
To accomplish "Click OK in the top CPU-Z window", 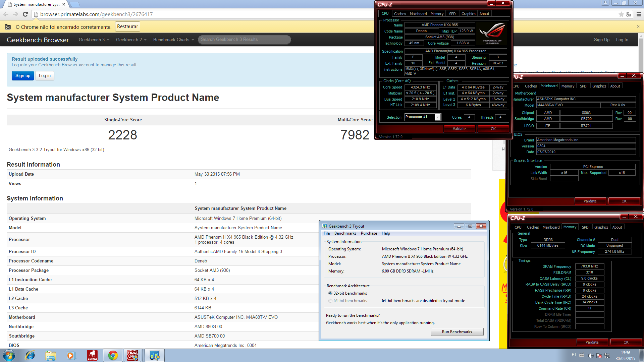I will (x=493, y=129).
